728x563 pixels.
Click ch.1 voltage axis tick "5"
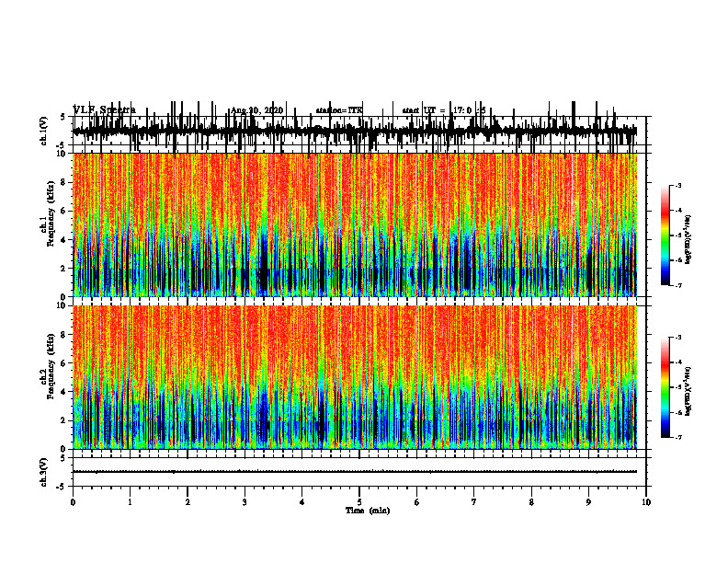[x=63, y=117]
